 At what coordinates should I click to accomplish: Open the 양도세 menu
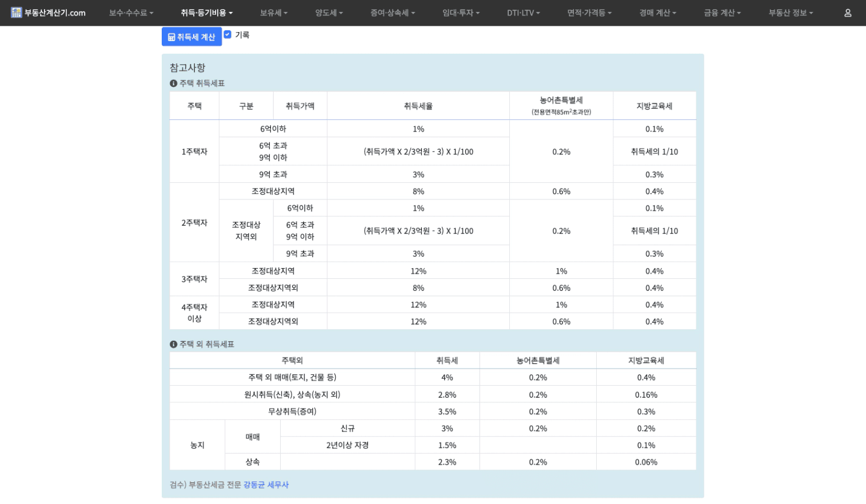click(329, 13)
